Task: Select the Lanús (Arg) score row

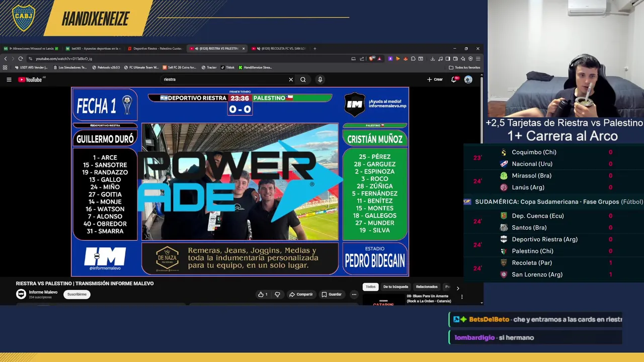Action: [553, 187]
